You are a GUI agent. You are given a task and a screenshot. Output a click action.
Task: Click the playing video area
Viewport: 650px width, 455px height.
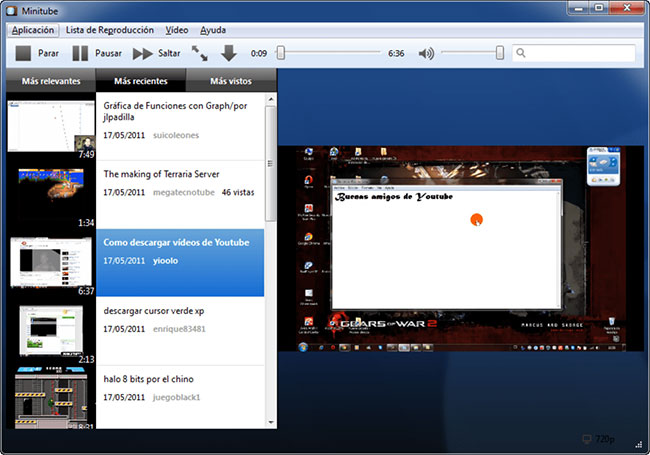click(x=461, y=249)
